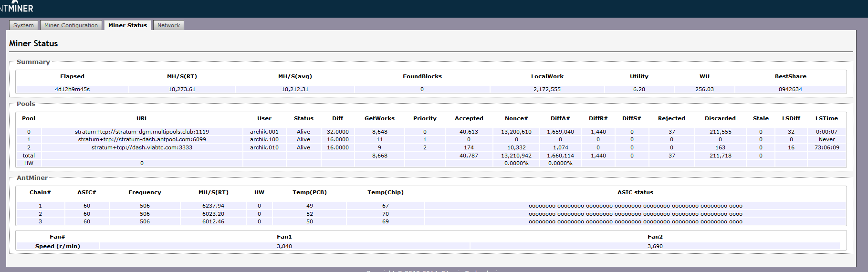Image resolution: width=868 pixels, height=272 pixels.
Task: Click the Speed (r/min) row label
Action: click(58, 246)
